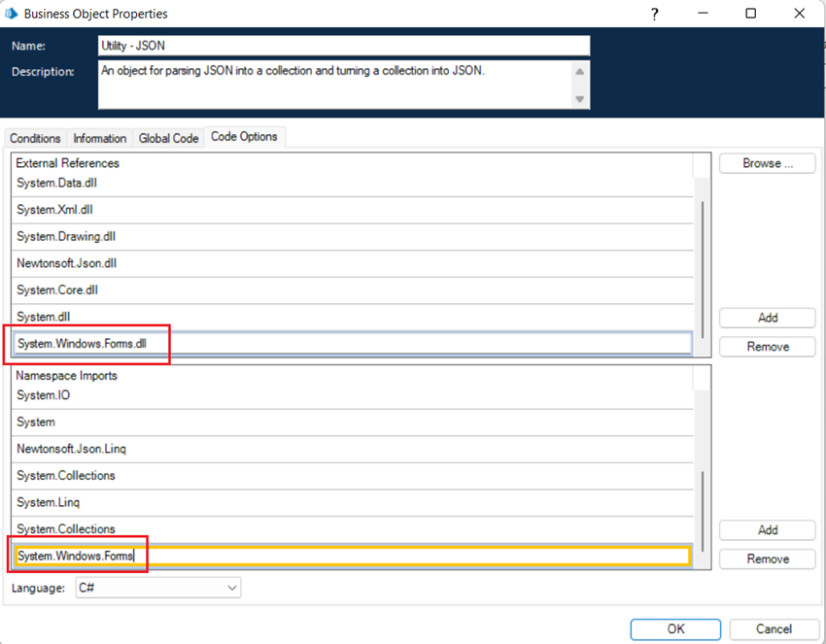Remove the selected namespace import
826x644 pixels.
768,559
